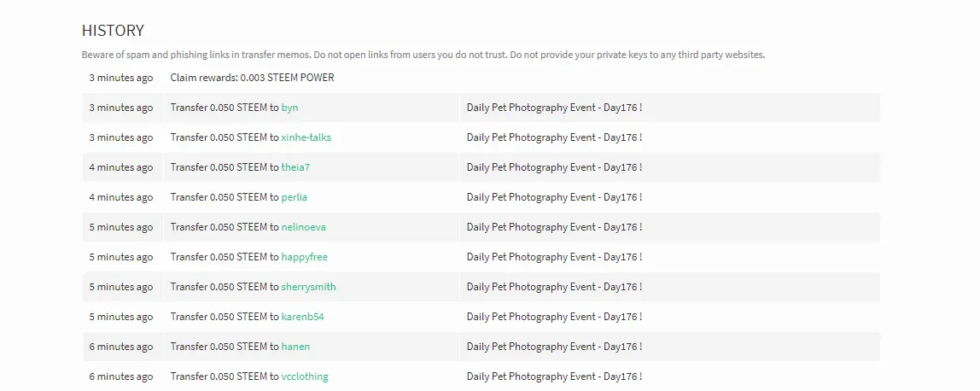The image size is (980, 391).
Task: Select the Claim rewards 0.003 STEEM POWER entry
Action: pos(252,78)
